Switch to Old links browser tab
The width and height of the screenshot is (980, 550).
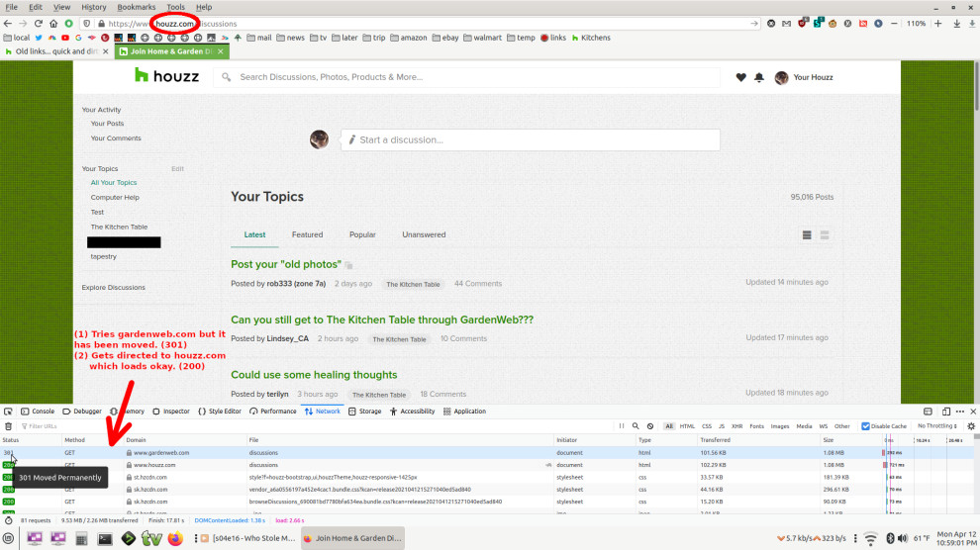56,51
